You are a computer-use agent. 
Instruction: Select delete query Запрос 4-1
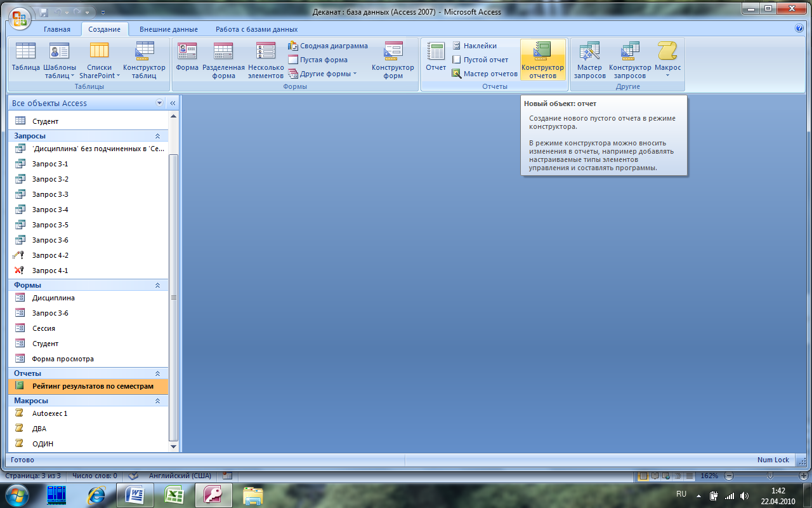click(x=88, y=271)
